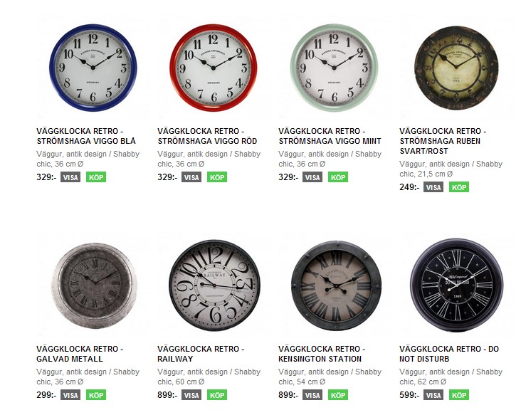Open Väggklocka Retro - Galvad Metall title

tap(80, 354)
